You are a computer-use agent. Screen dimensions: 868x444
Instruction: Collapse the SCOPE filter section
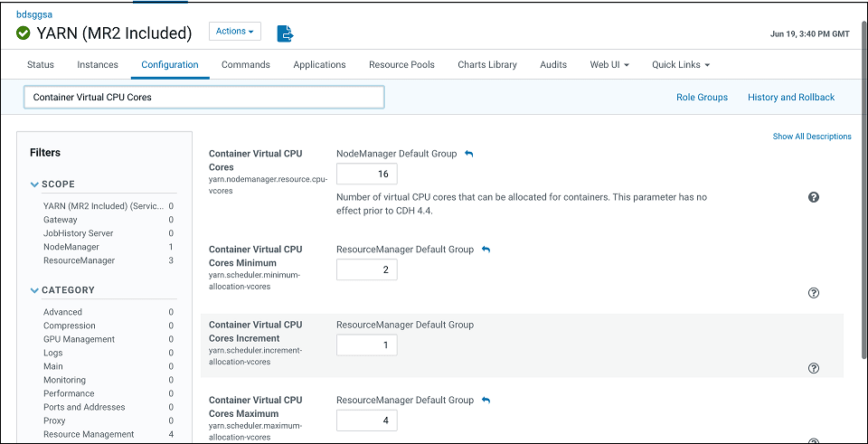pyautogui.click(x=35, y=184)
